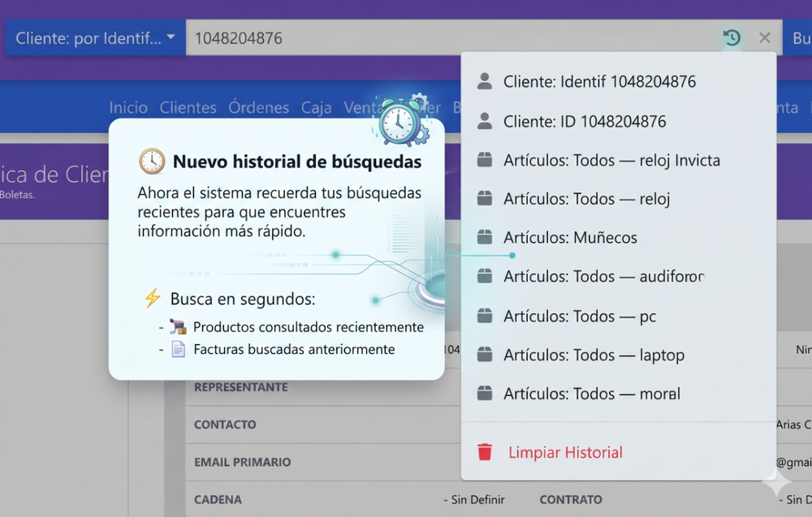The image size is (812, 517).
Task: Click box icon next to 'Todos — laptop'
Action: pyautogui.click(x=485, y=354)
